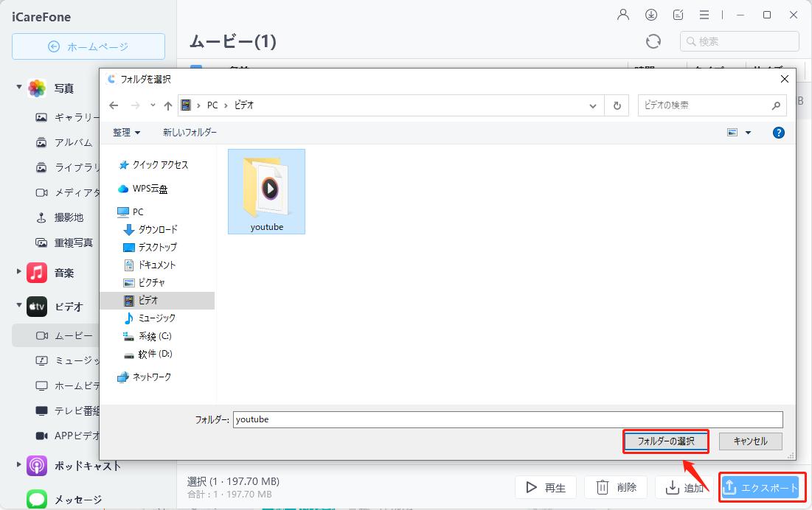Click the キャンセル button
812x510 pixels.
750,441
